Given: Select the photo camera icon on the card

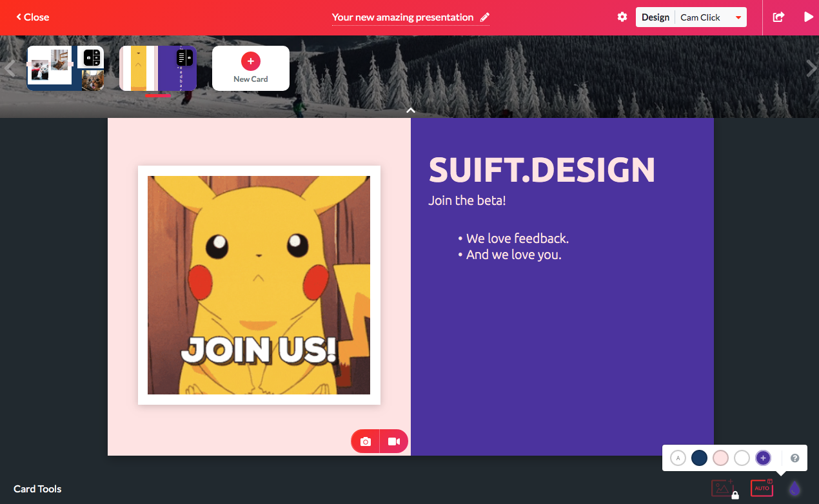Looking at the screenshot, I should click(365, 441).
